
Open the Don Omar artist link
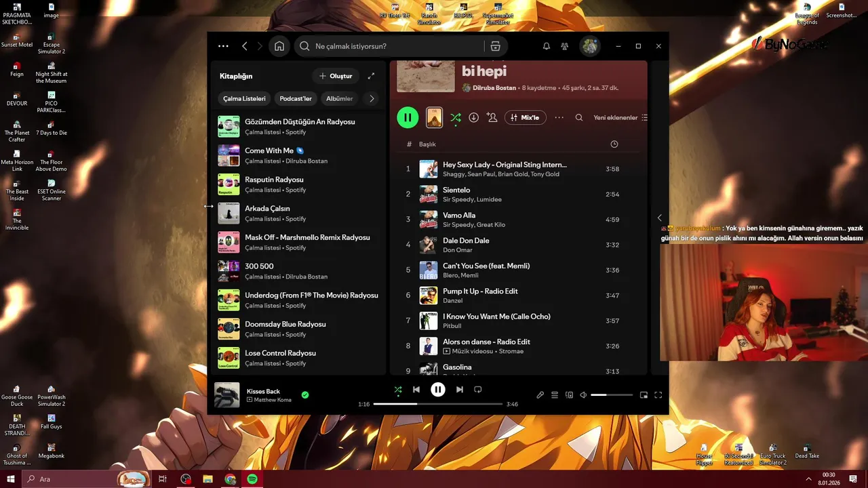pyautogui.click(x=458, y=250)
